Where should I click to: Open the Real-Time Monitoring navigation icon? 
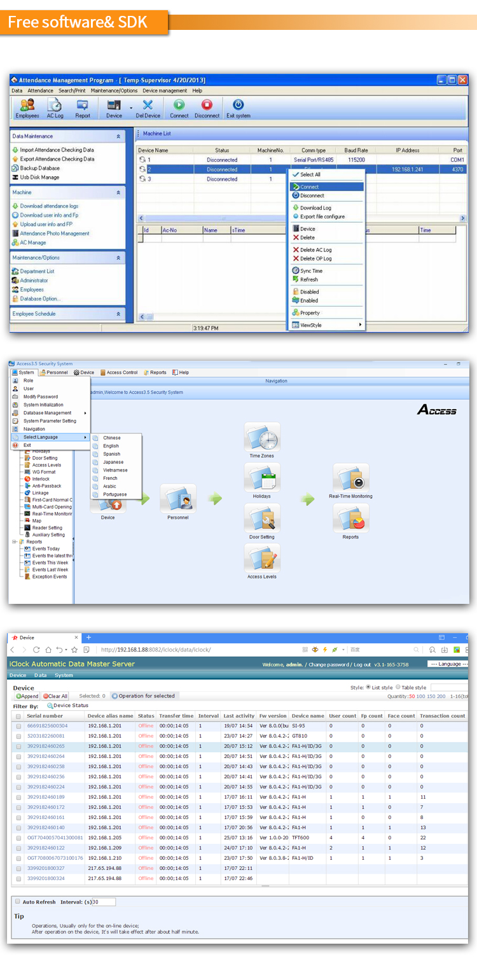point(350,479)
